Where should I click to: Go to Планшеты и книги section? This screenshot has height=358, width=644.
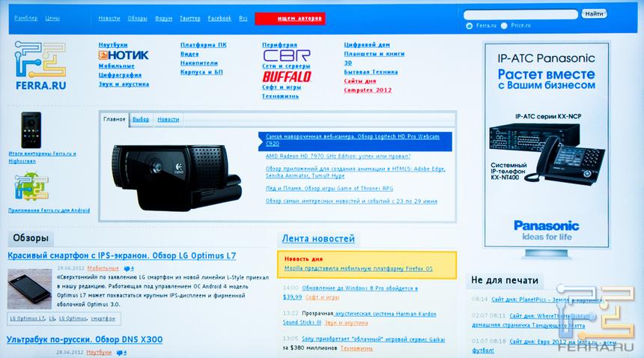point(374,54)
